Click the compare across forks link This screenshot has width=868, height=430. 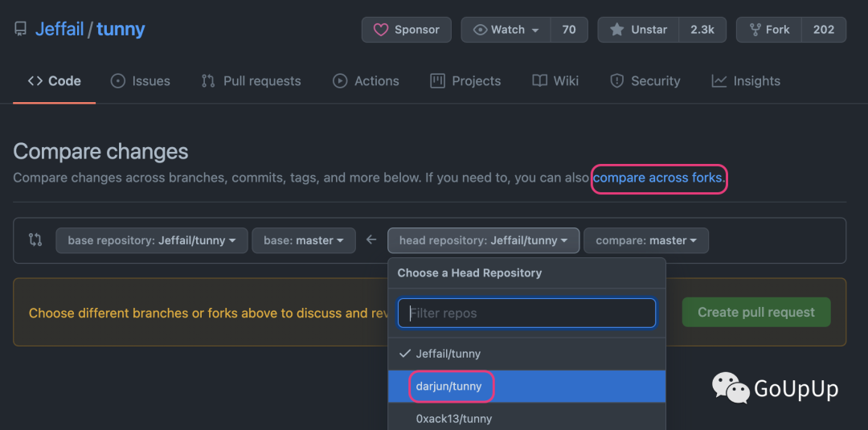click(x=657, y=178)
